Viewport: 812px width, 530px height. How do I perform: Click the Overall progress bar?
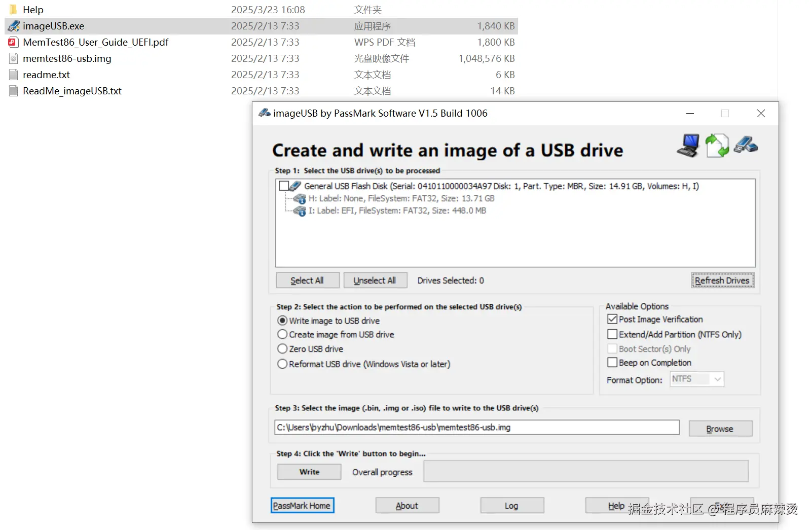[586, 471]
